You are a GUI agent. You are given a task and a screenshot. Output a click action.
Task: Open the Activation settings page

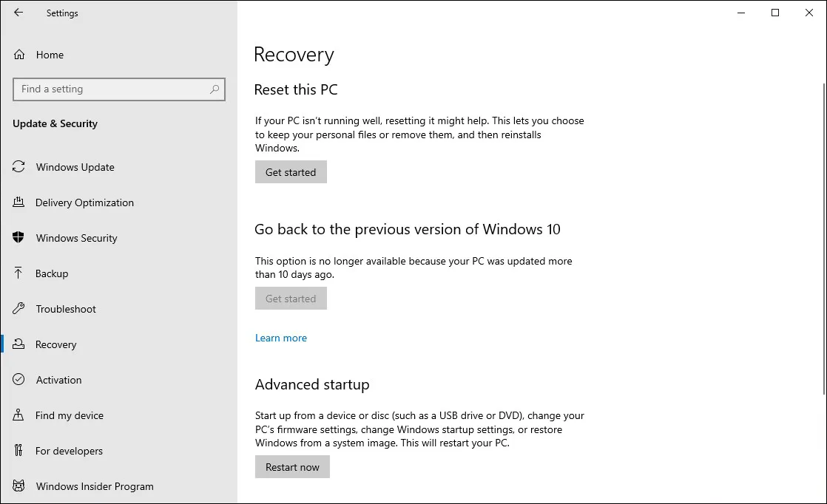[58, 380]
